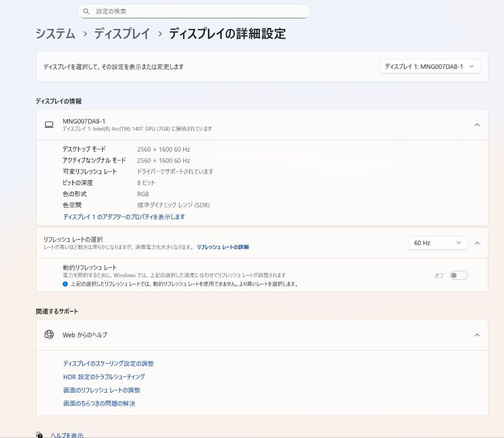Click the magnifier icon in the search box
Image resolution: width=504 pixels, height=438 pixels.
[x=86, y=11]
